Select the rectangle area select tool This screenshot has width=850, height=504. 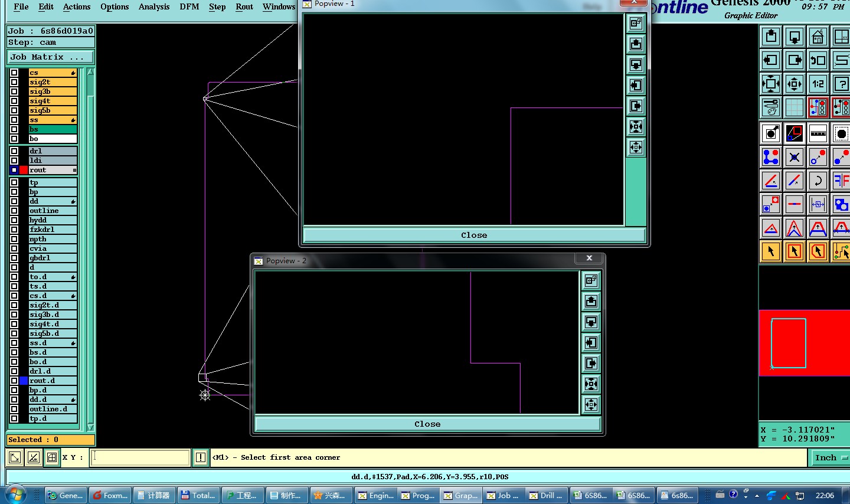coord(795,251)
